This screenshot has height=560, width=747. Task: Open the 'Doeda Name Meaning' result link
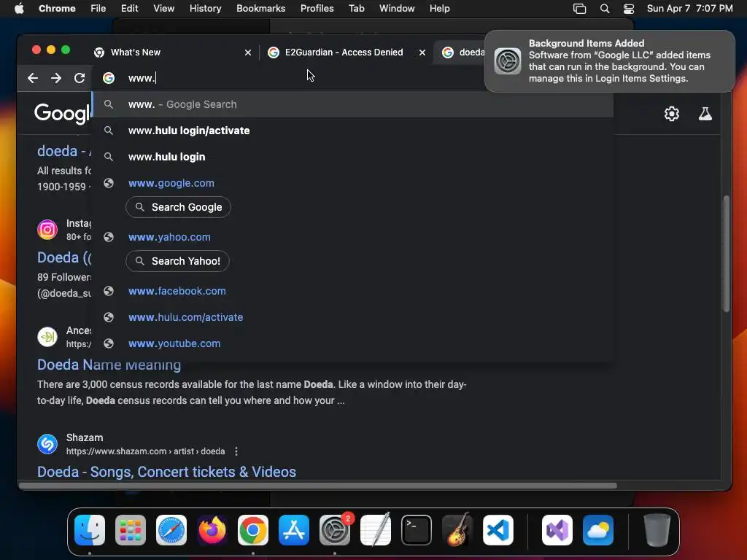click(x=109, y=365)
